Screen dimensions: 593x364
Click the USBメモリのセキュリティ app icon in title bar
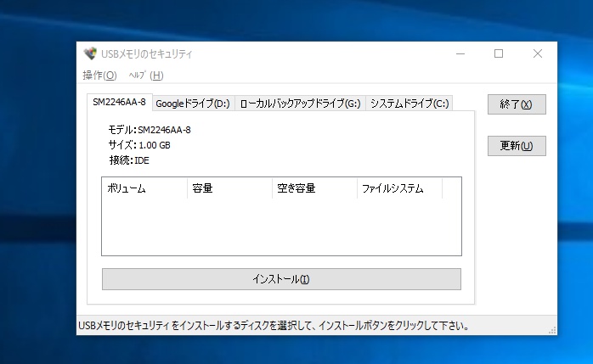point(90,53)
